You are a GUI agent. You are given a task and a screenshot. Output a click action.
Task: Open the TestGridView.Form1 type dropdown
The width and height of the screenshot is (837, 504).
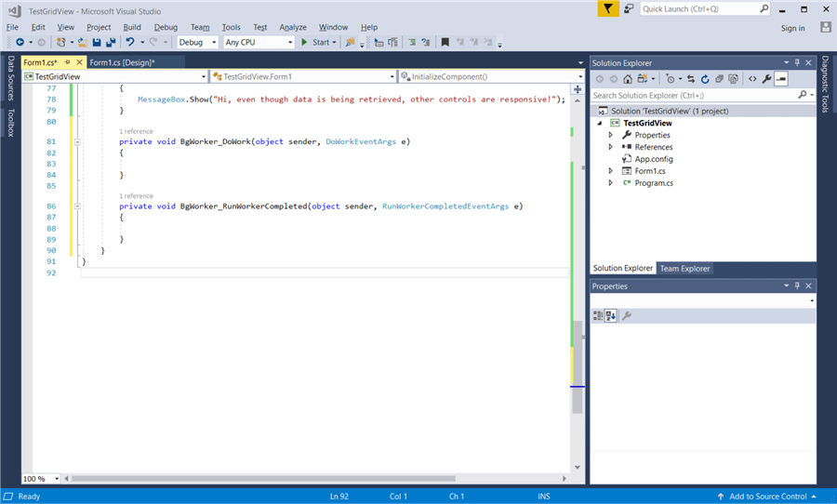pos(303,76)
